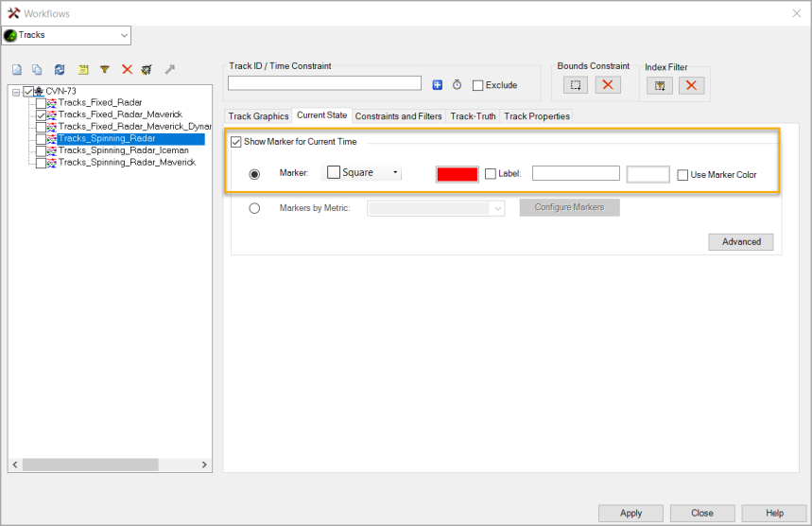The width and height of the screenshot is (812, 526).
Task: Click the new document icon in tree toolbar
Action: click(16, 70)
